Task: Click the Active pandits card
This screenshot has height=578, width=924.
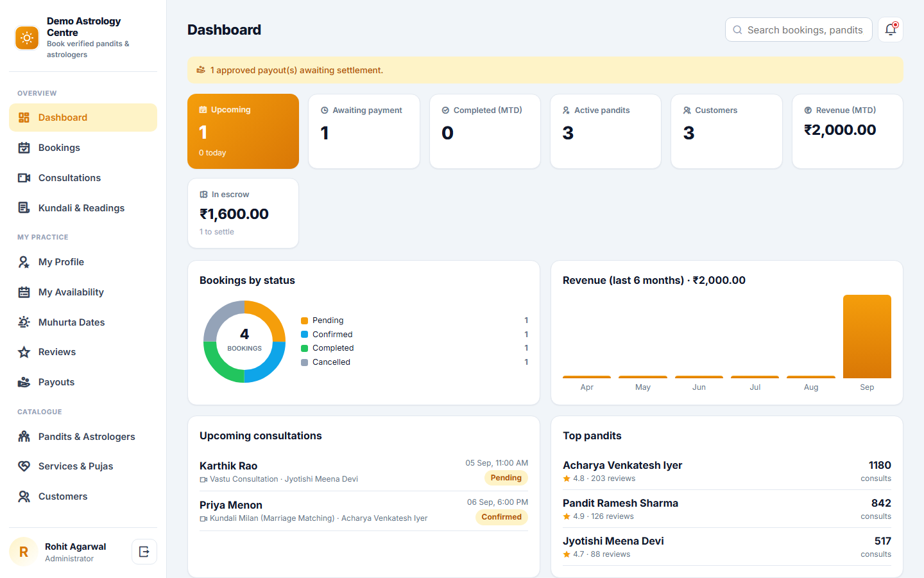Action: tap(606, 132)
